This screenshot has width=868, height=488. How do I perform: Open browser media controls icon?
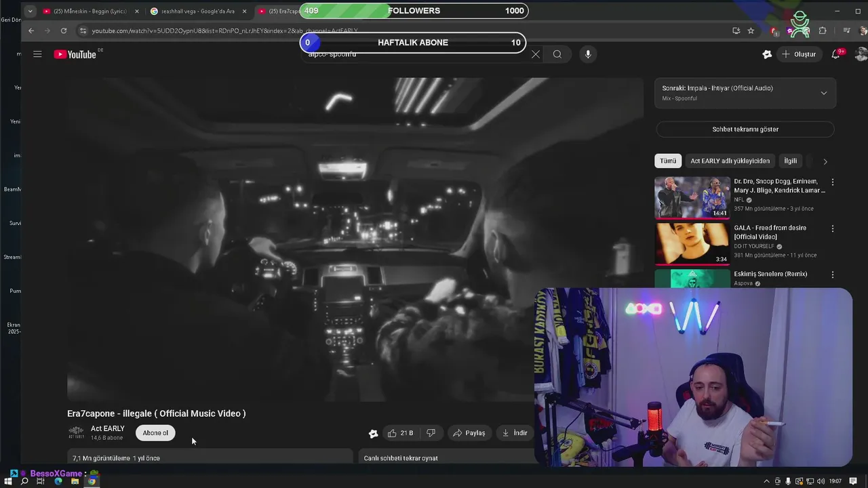pyautogui.click(x=846, y=30)
